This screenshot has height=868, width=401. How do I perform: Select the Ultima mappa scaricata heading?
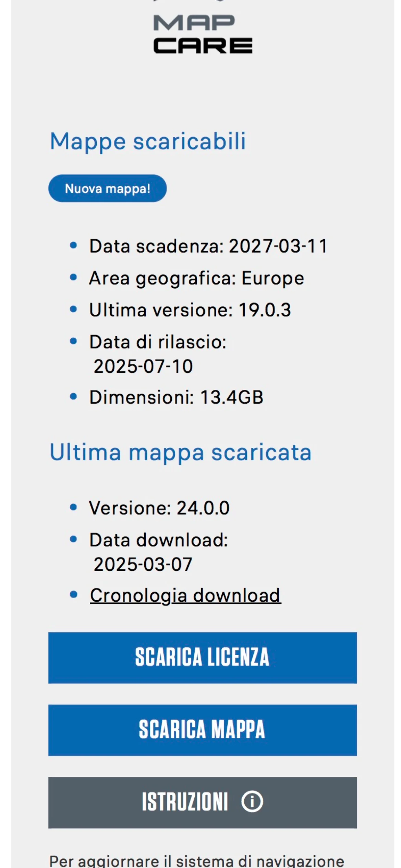pos(181,453)
